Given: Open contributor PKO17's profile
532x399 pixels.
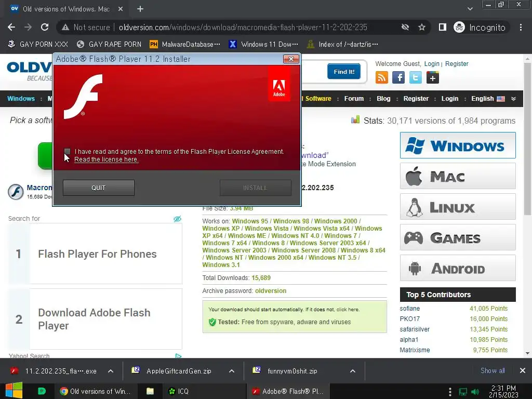Looking at the screenshot, I should [409, 319].
